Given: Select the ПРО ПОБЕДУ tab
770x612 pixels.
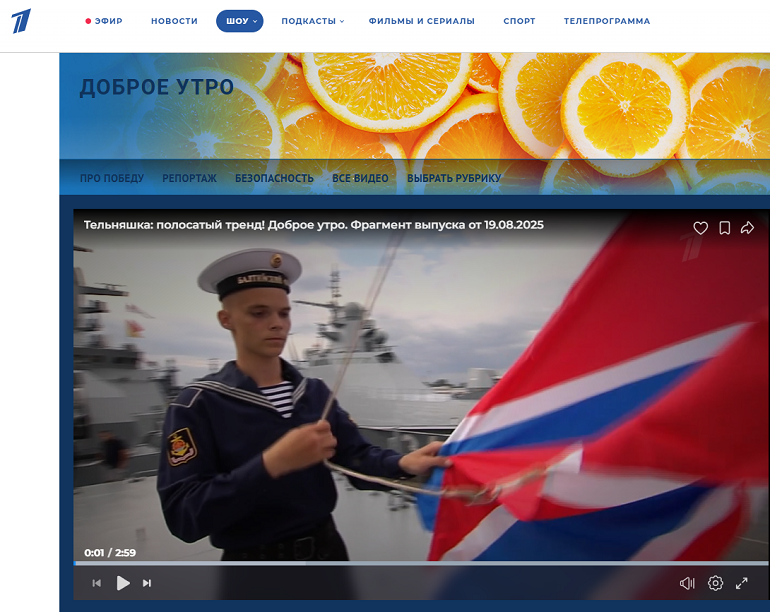Looking at the screenshot, I should (112, 178).
